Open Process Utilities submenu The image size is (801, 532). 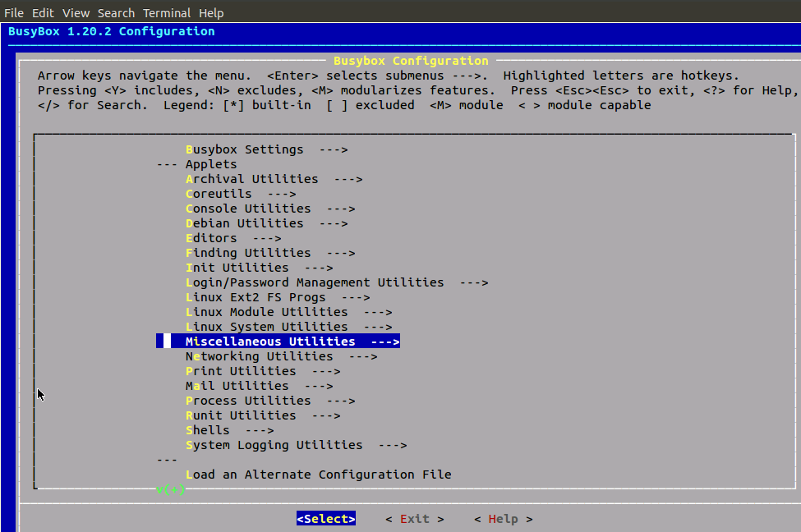tap(270, 401)
